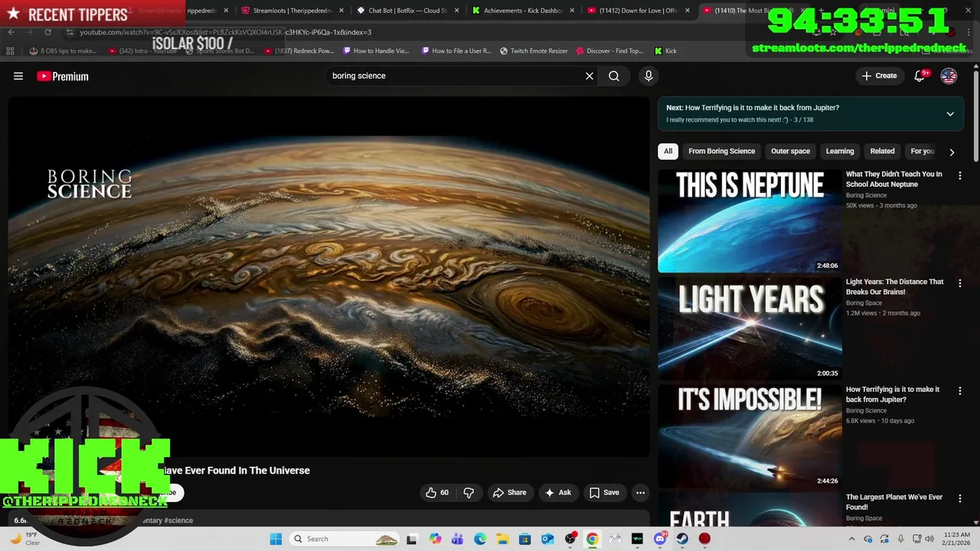The image size is (980, 551).
Task: Reload the page in Chrome
Action: (x=47, y=32)
